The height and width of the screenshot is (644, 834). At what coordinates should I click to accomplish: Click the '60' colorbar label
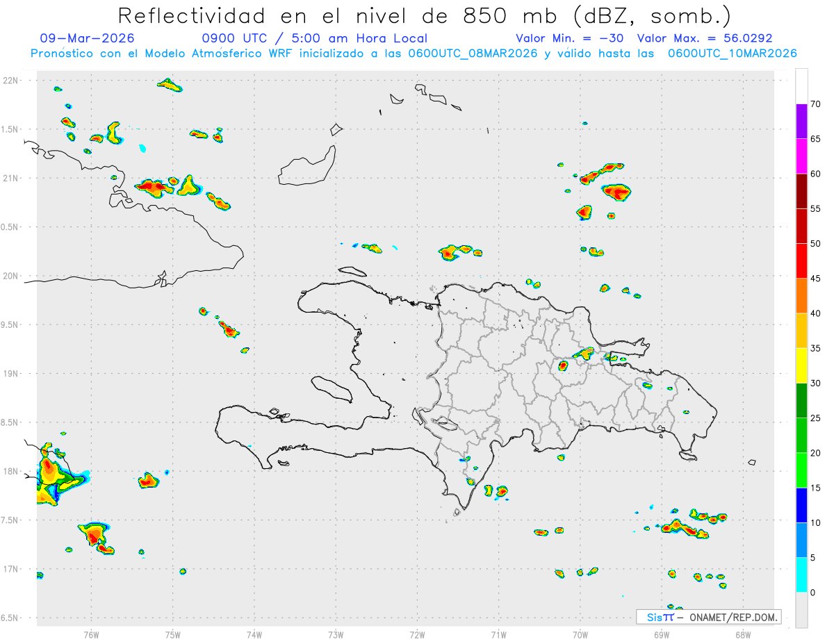815,174
